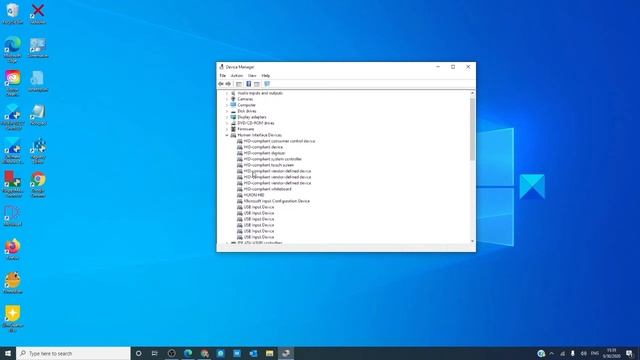Select HID-compliant touch screen entry
Screen dimensions: 640x360
tap(269, 165)
